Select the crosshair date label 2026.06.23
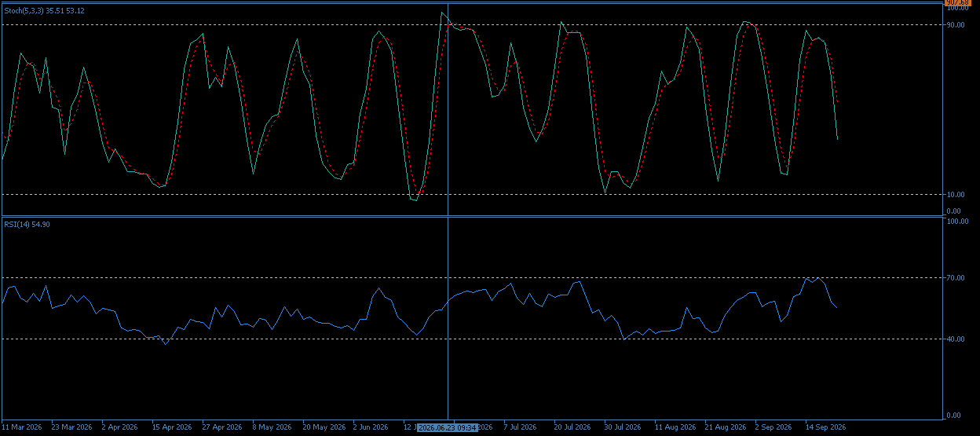This screenshot has width=980, height=436. (x=448, y=427)
